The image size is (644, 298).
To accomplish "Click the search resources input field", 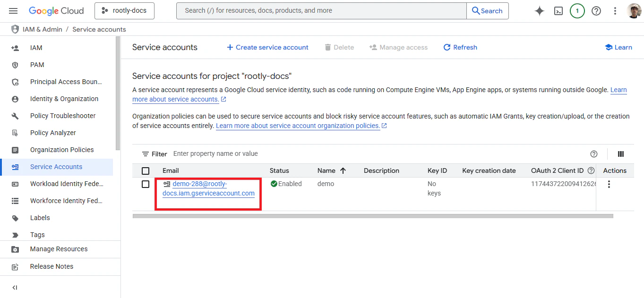I will (x=321, y=10).
